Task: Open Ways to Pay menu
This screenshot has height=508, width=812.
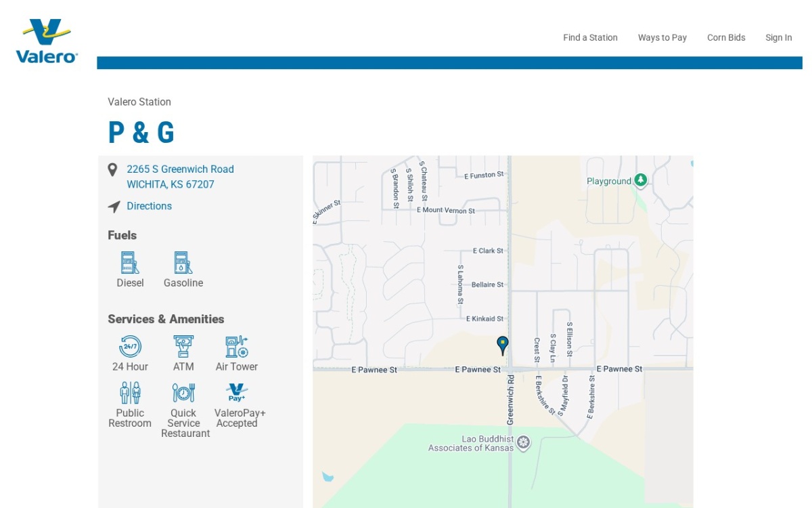Action: coord(662,38)
